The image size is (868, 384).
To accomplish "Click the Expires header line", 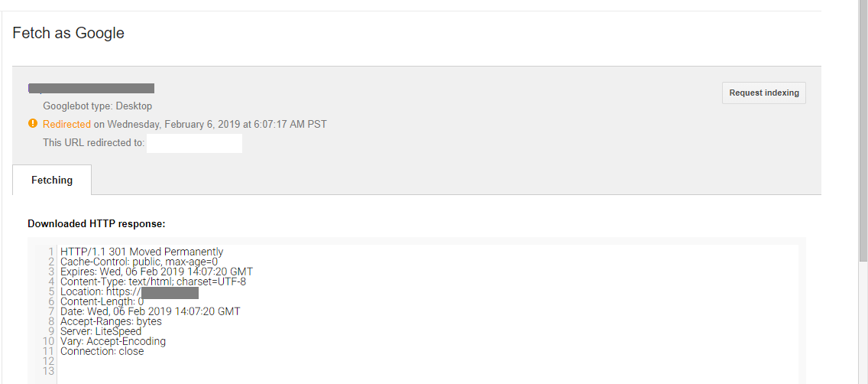I will pos(156,272).
